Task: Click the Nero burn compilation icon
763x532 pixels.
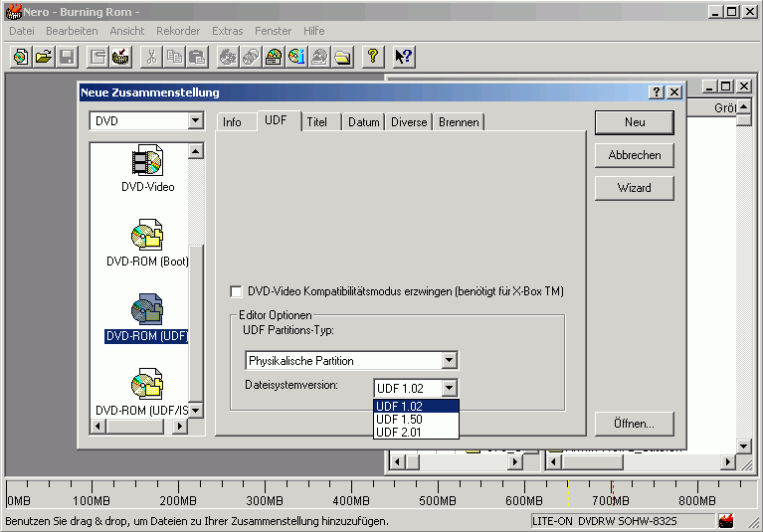Action: [x=120, y=57]
